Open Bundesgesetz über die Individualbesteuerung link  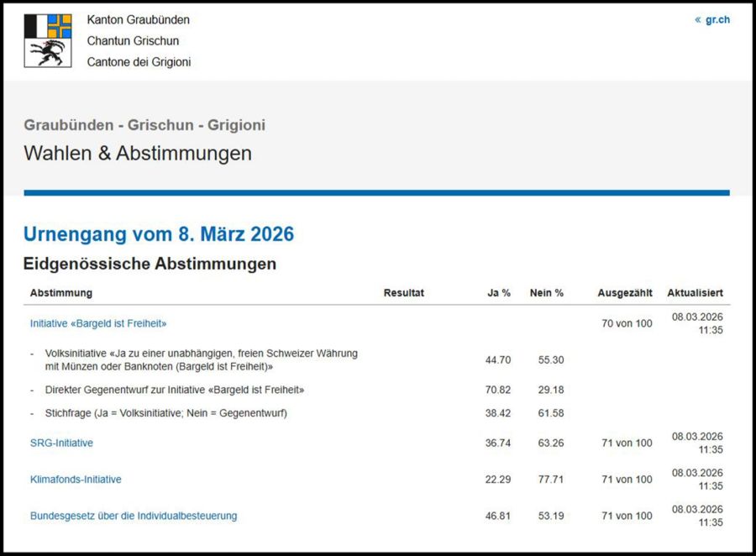click(x=134, y=516)
